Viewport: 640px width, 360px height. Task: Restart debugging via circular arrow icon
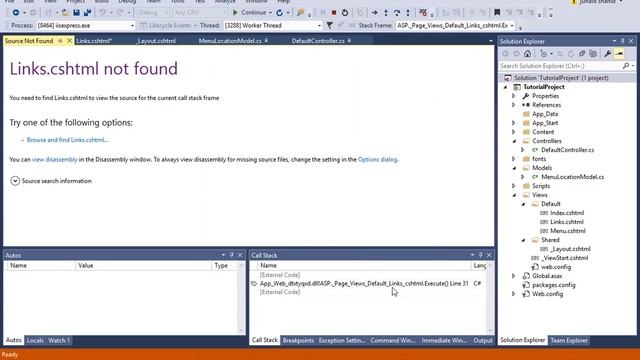pyautogui.click(x=345, y=13)
